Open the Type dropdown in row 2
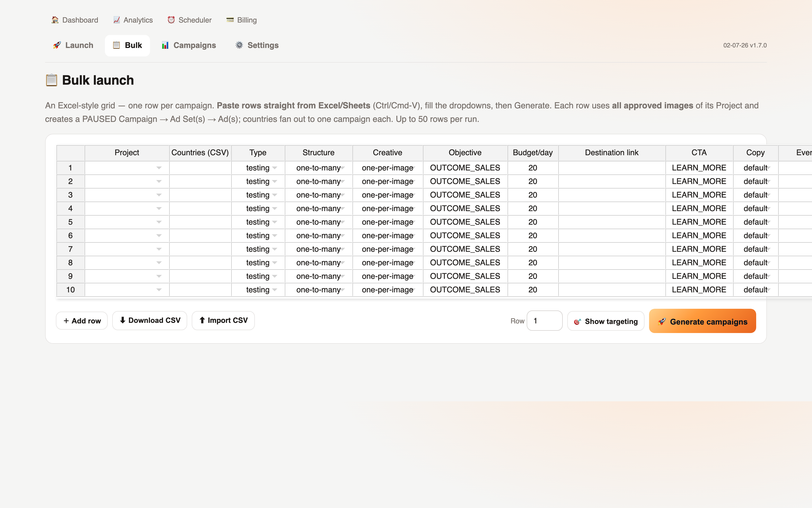The image size is (812, 508). [x=274, y=181]
